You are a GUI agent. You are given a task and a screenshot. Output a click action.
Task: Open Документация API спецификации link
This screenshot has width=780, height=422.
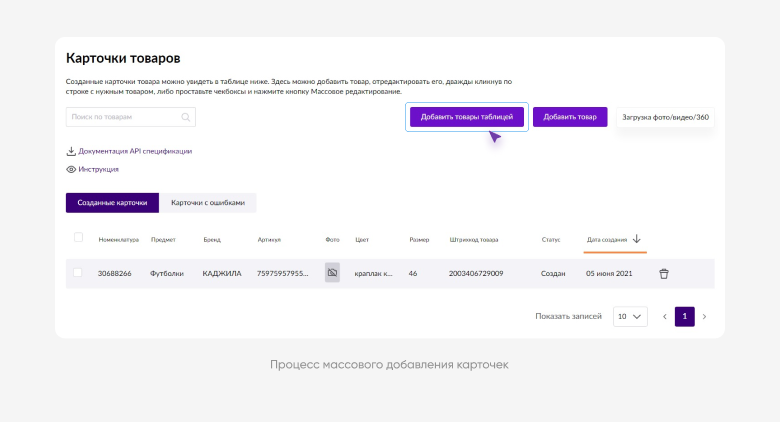[135, 151]
